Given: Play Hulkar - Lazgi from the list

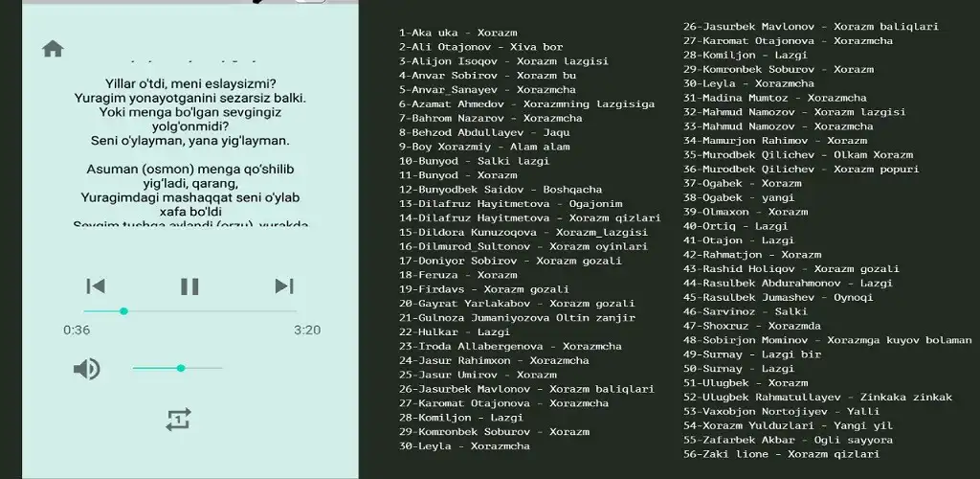Looking at the screenshot, I should tap(455, 331).
